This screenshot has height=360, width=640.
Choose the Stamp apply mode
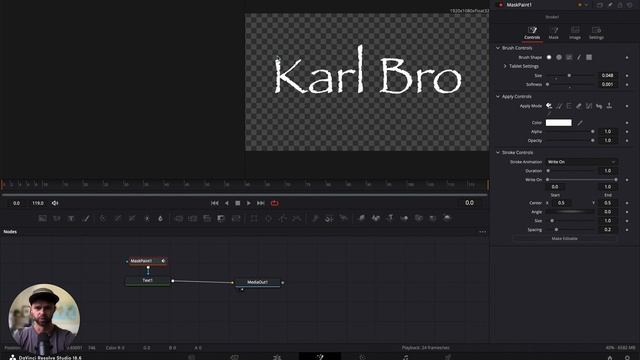[x=609, y=106]
